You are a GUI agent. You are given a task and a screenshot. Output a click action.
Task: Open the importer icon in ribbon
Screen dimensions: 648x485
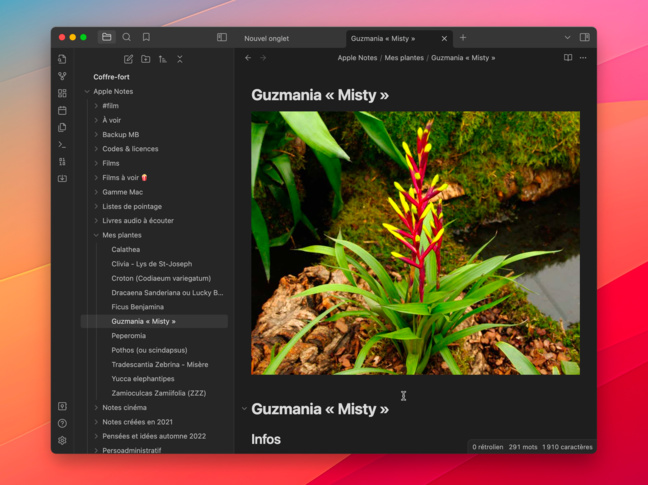tap(62, 178)
